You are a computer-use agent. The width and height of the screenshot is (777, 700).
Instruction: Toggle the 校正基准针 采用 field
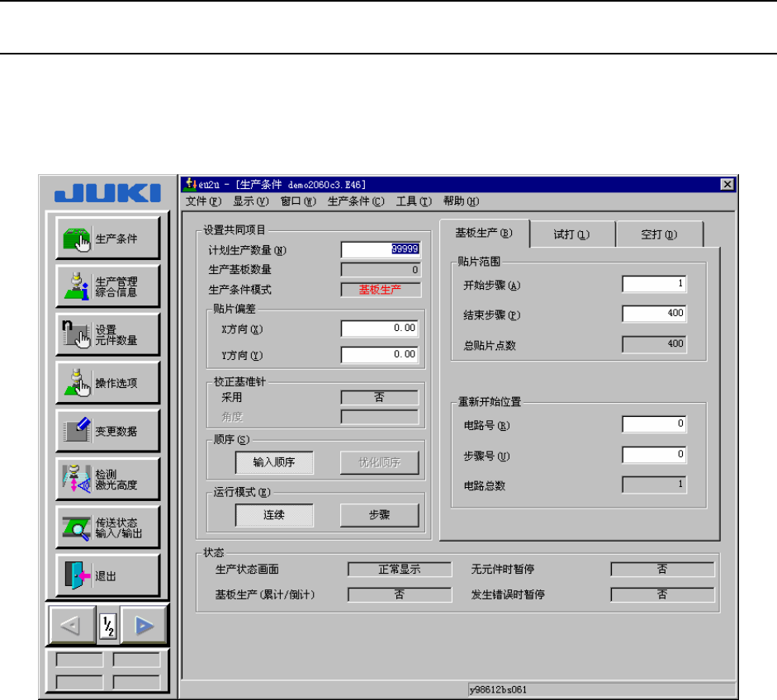(380, 397)
